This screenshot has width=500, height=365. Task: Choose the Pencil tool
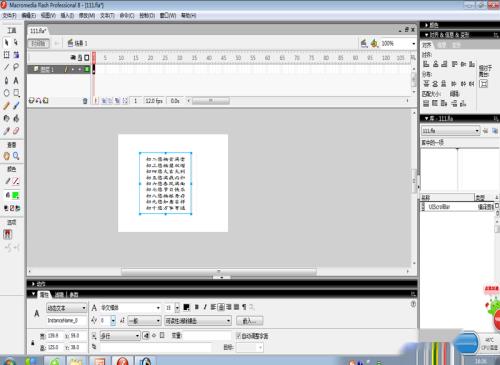pyautogui.click(x=6, y=106)
